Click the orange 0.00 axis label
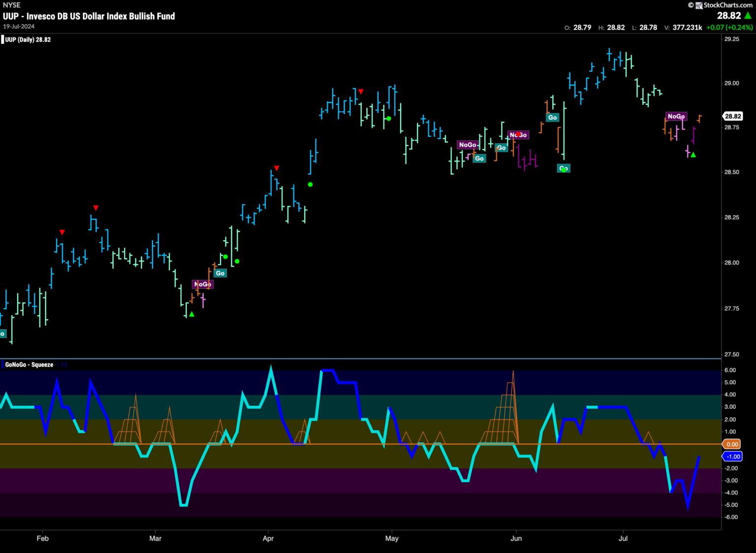The width and height of the screenshot is (756, 553). tap(732, 444)
